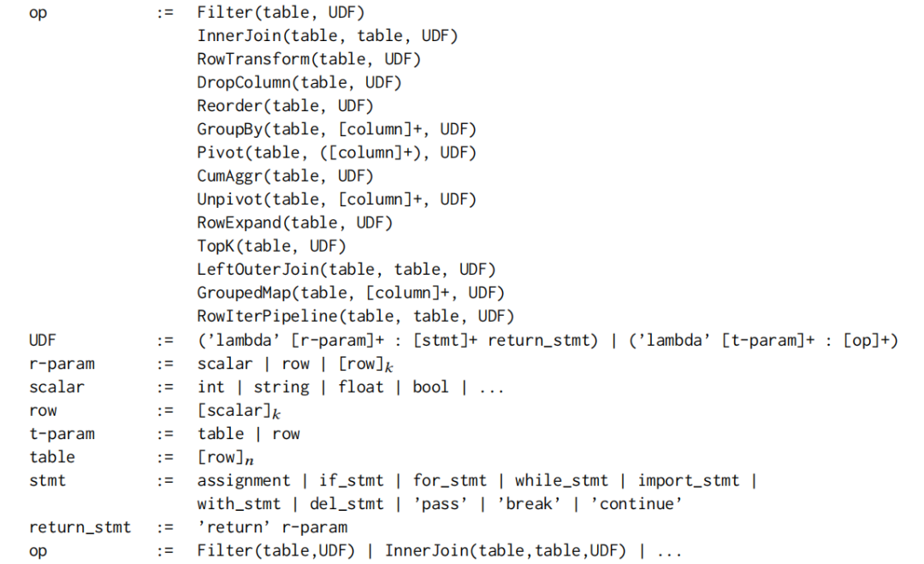Click the RowTransform(table, UDF) entry
Screen dimensions: 924x564
click(309, 60)
